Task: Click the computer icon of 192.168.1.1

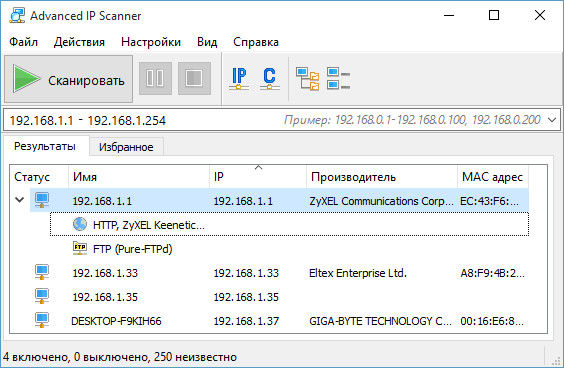Action: [x=42, y=200]
